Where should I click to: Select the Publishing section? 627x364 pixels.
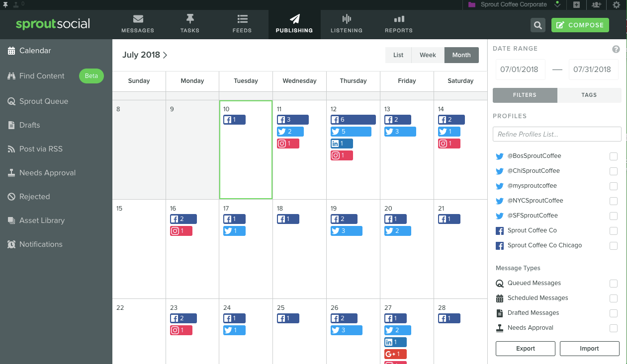[x=294, y=24]
